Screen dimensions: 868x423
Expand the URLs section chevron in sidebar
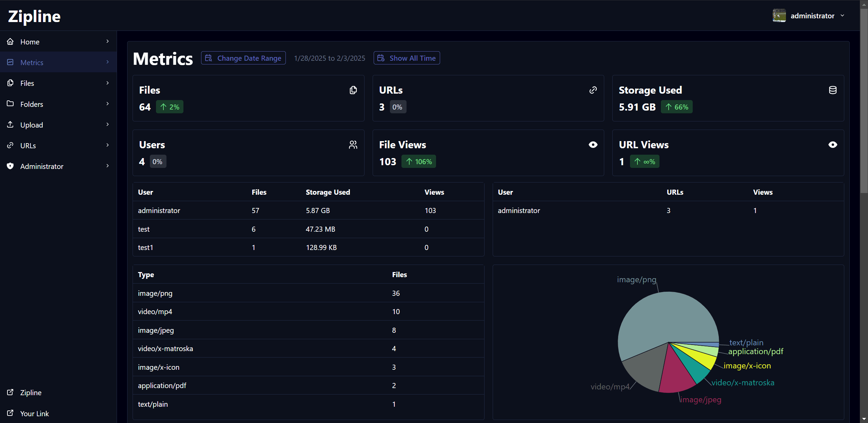pyautogui.click(x=107, y=145)
